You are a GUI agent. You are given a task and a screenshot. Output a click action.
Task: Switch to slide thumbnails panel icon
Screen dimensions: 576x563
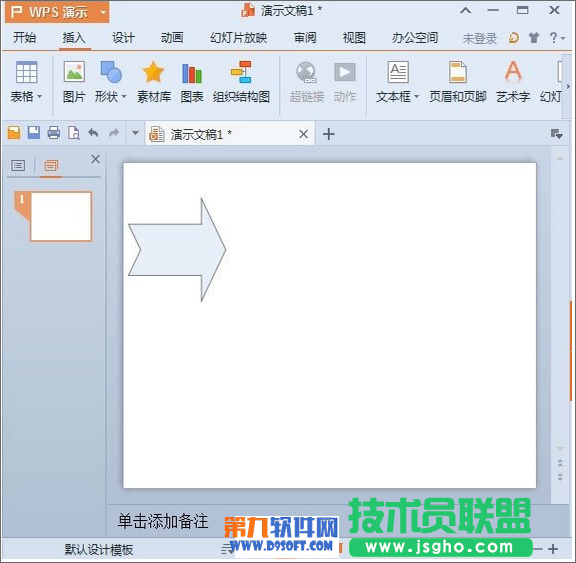pos(51,166)
